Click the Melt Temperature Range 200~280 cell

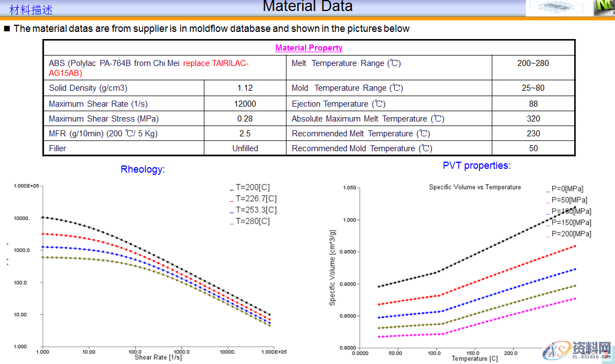(532, 63)
